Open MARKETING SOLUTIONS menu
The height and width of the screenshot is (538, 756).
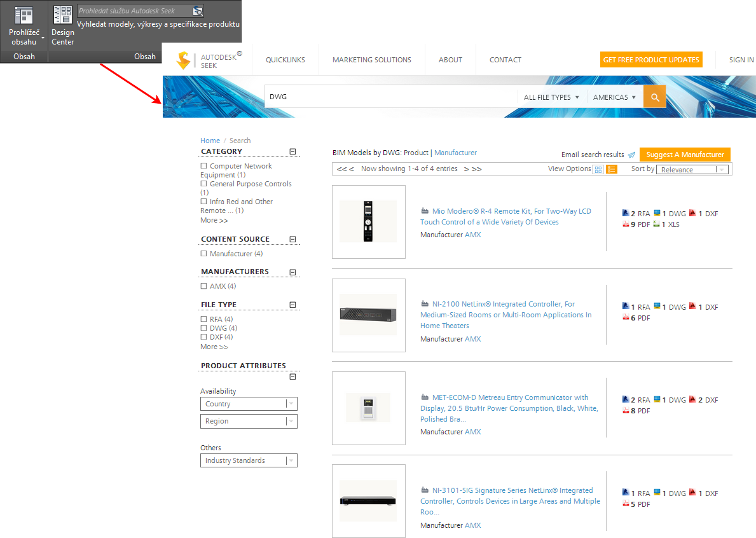[x=372, y=60]
